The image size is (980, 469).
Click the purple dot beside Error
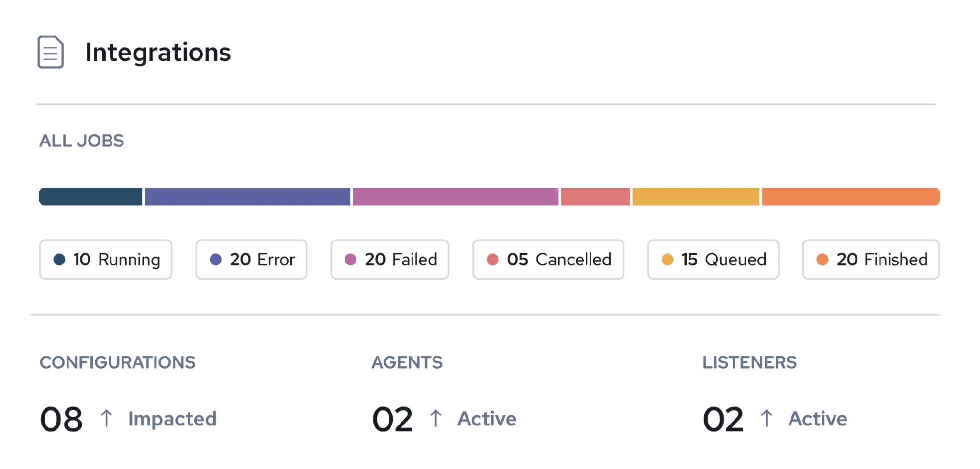pos(216,260)
